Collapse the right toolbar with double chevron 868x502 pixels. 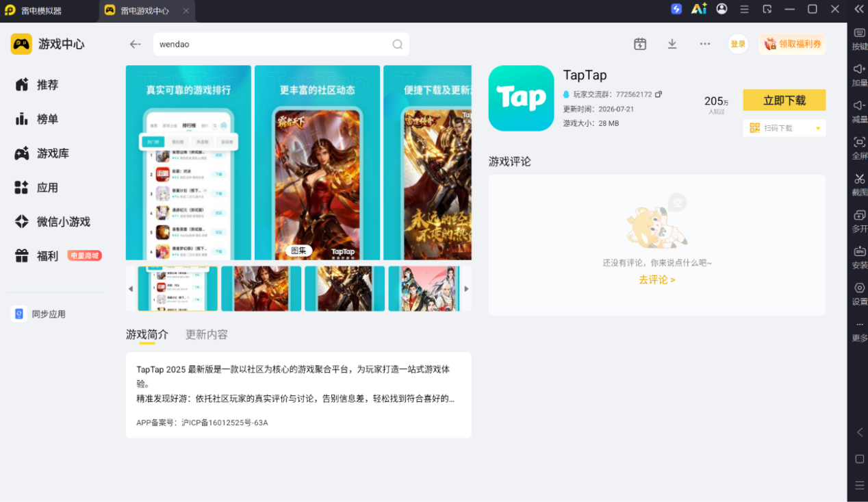pyautogui.click(x=859, y=9)
